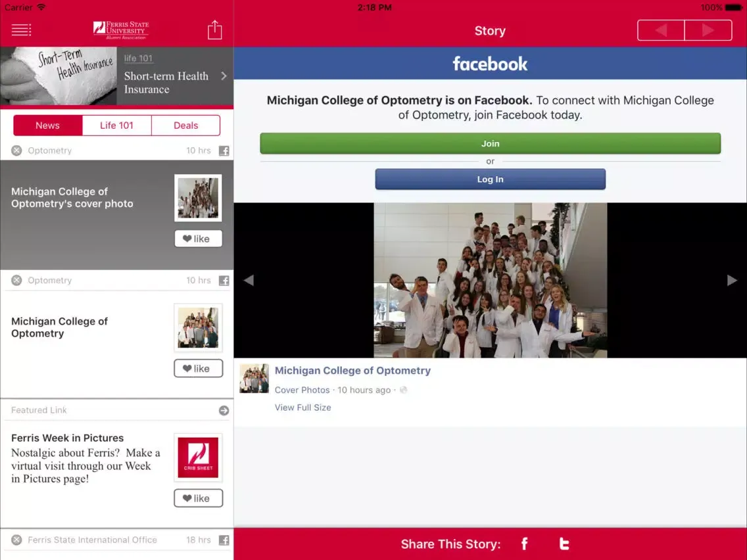Like the Michigan College of Optometry story

198,368
